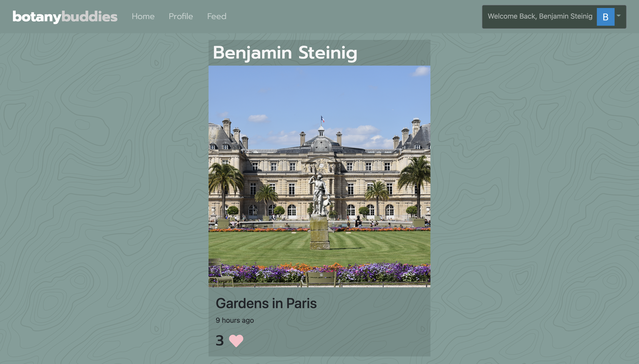Open the Profile nav link
Screen dimensions: 639x364
tap(181, 16)
